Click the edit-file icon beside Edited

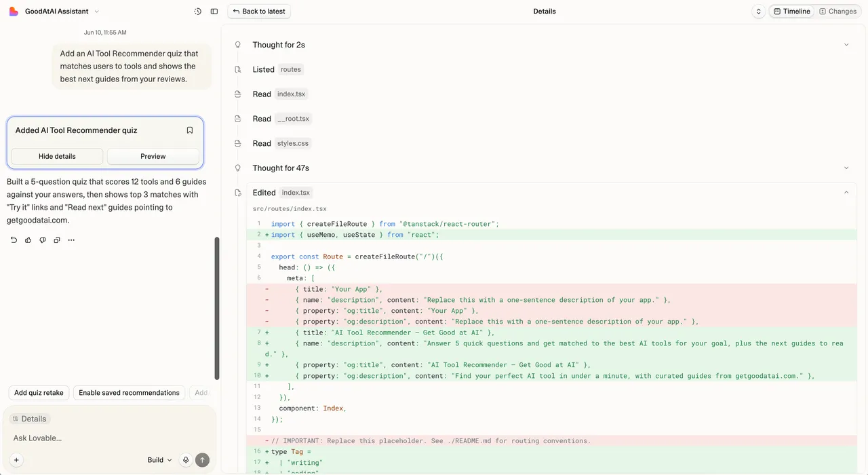click(x=238, y=193)
